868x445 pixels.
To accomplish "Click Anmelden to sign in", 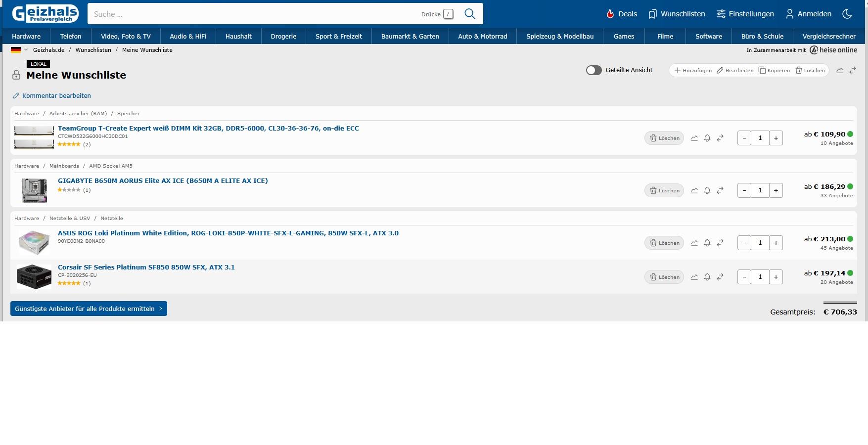I will coord(809,14).
